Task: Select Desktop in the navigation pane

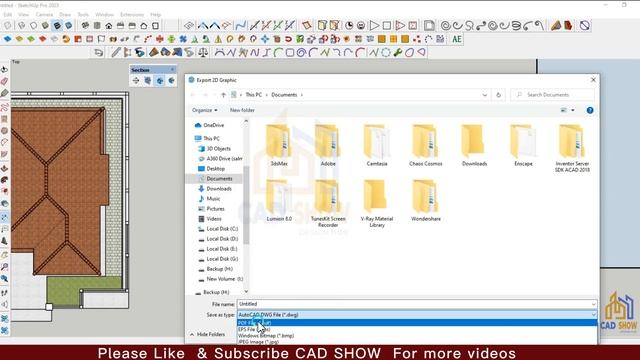Action: (216, 169)
